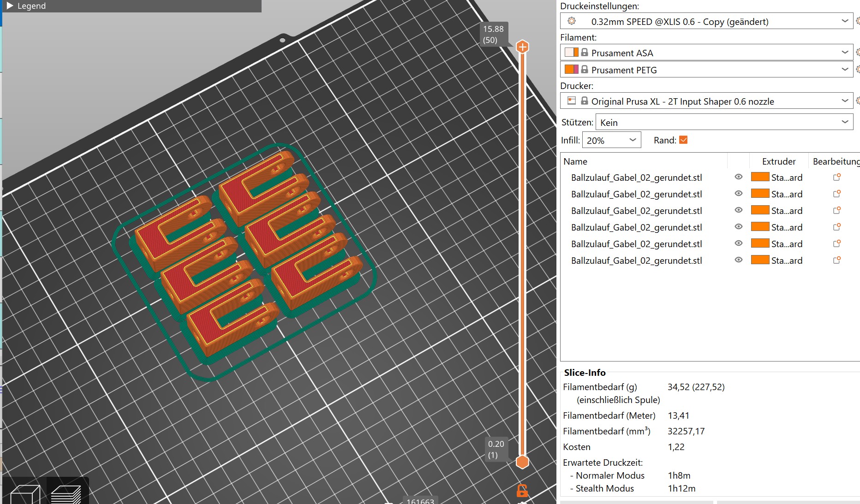The height and width of the screenshot is (504, 860).
Task: Click the printer icon in Drucker preset
Action: 572,101
